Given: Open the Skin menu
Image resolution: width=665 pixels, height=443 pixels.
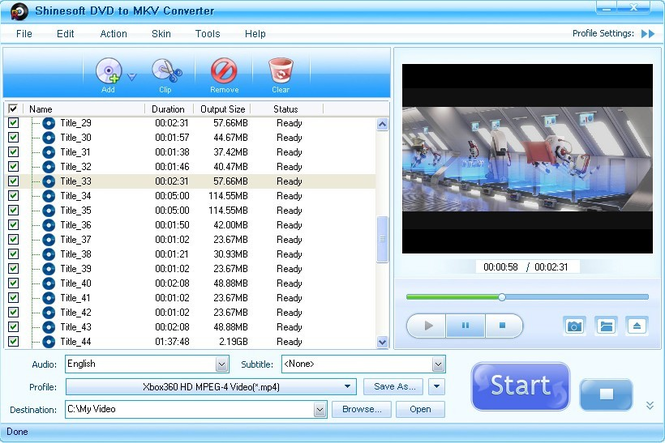Looking at the screenshot, I should (161, 34).
